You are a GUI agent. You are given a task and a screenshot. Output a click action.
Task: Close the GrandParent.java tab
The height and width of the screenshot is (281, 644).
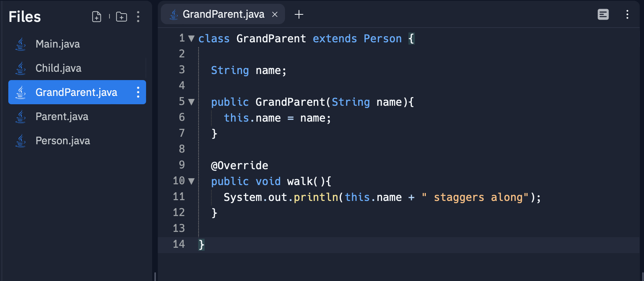(275, 14)
